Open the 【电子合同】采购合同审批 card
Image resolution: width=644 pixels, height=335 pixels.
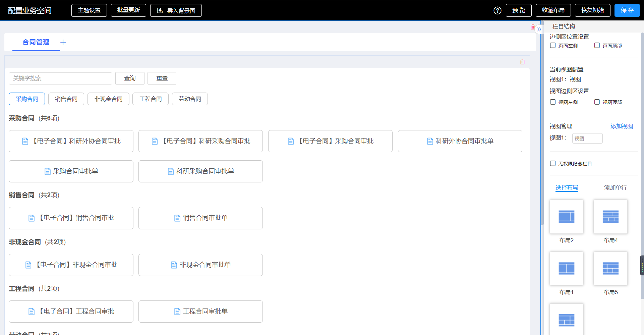coord(330,141)
